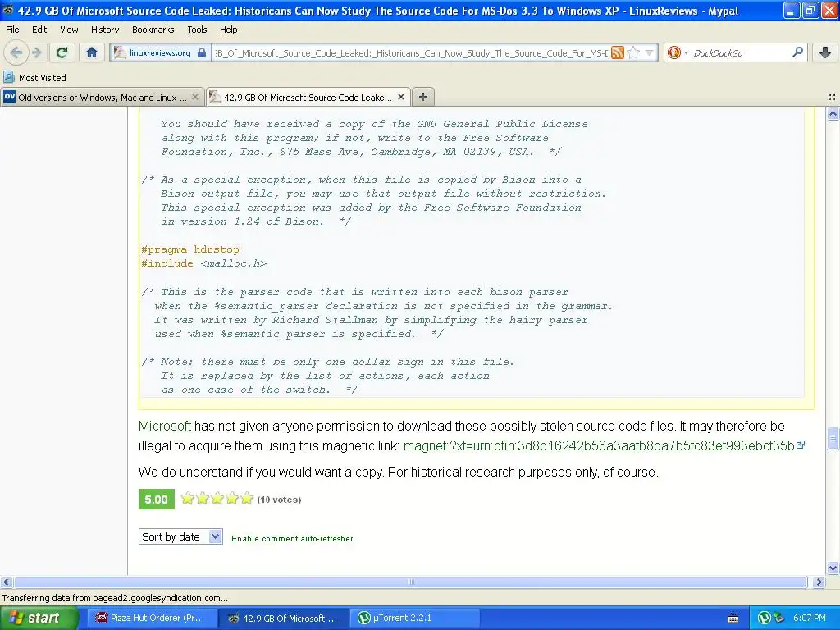Click the '(10 votes)' text
The image size is (840, 630).
click(x=279, y=500)
